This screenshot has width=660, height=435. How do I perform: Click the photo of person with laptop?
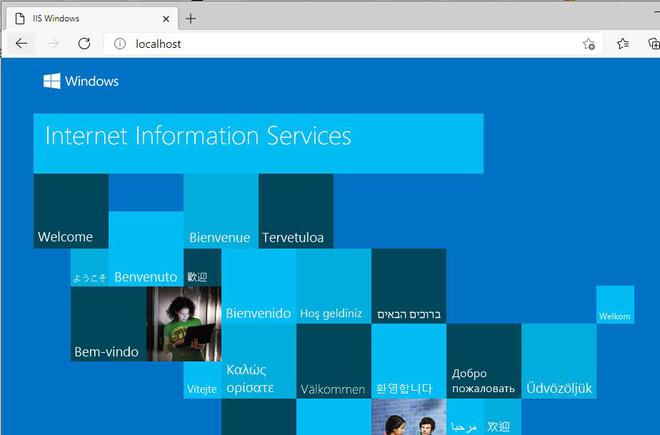pyautogui.click(x=184, y=324)
